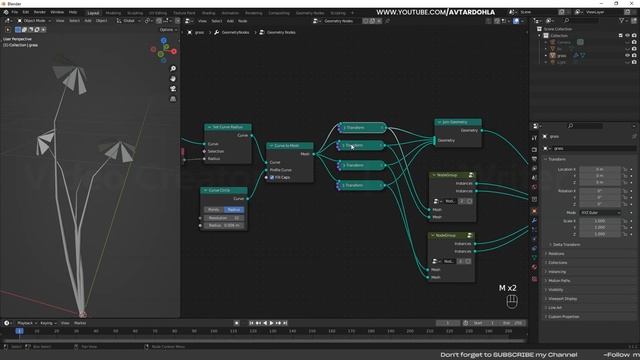Screen dimensions: 640x360
Task: Expand the Delta Transform panel
Action: pos(565,244)
